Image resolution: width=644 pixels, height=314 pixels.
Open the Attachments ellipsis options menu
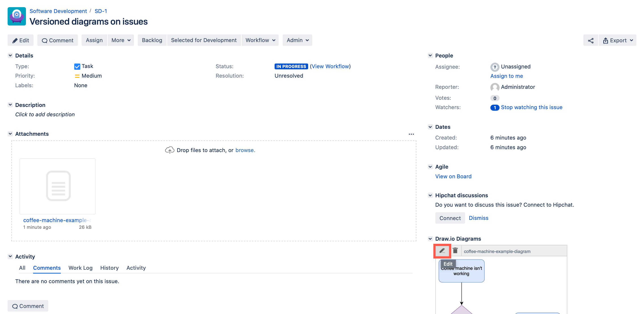tap(411, 134)
